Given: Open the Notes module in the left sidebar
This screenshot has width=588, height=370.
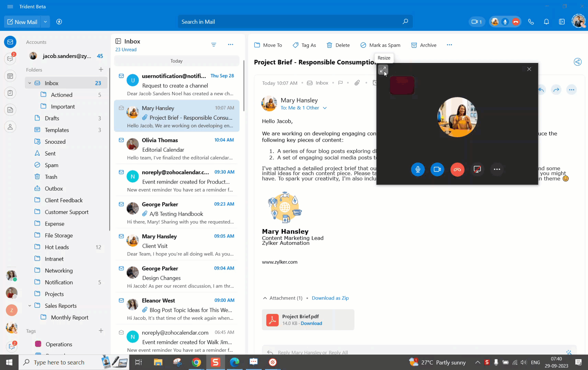Looking at the screenshot, I should pos(10,110).
